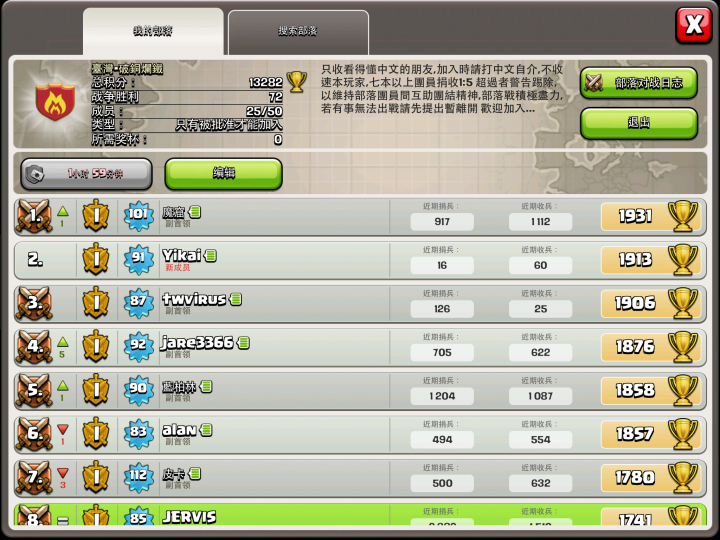Click the green 退出 leave button
Viewport: 720px width, 540px height.
pos(639,123)
